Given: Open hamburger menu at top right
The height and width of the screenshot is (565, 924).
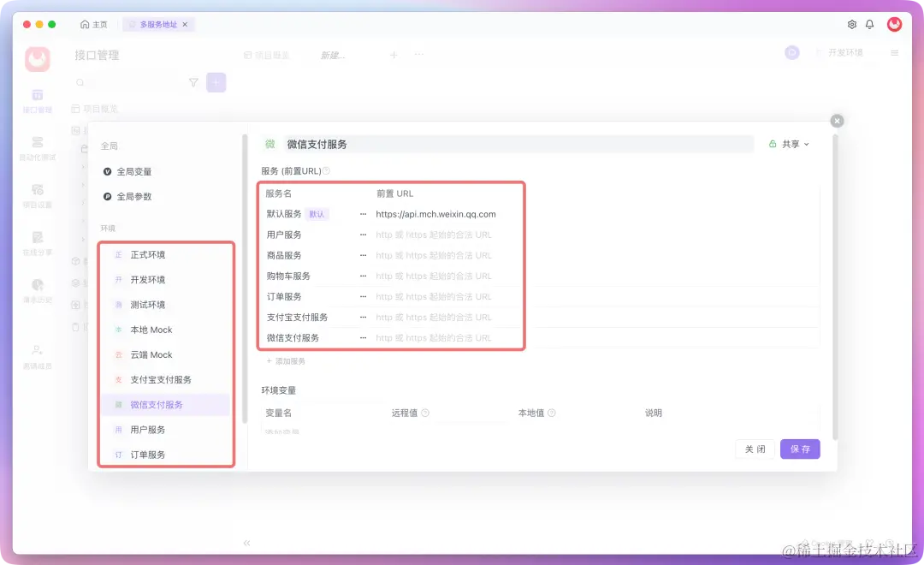Looking at the screenshot, I should [x=895, y=52].
